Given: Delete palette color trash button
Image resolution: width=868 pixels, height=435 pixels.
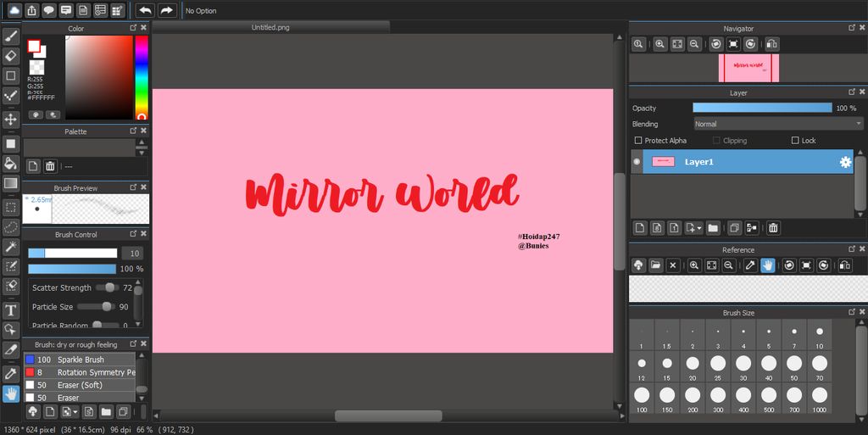Looking at the screenshot, I should (50, 166).
